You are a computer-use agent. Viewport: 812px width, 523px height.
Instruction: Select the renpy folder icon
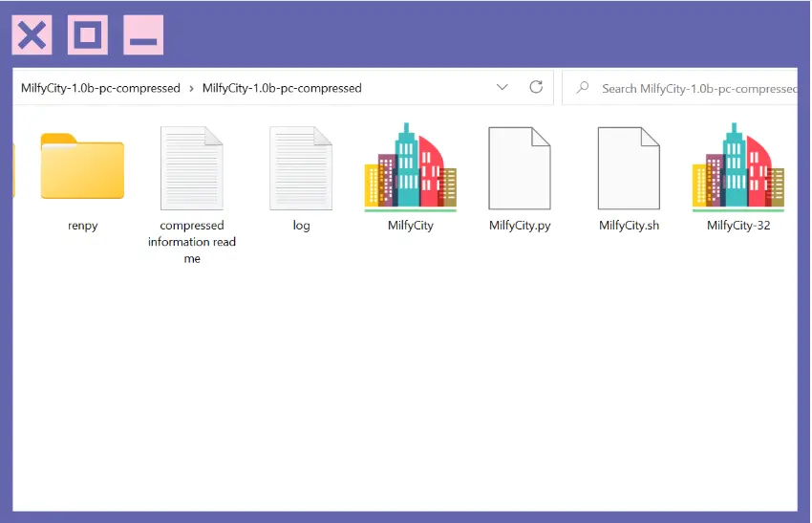82,167
